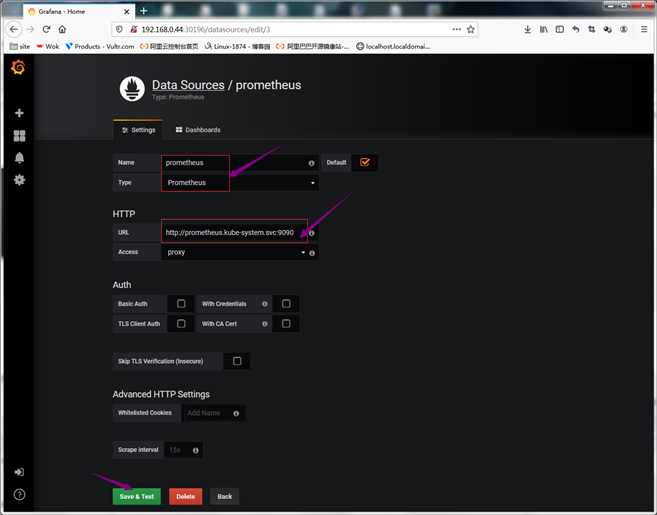Enable the With CA Cert checkbox

[x=286, y=323]
